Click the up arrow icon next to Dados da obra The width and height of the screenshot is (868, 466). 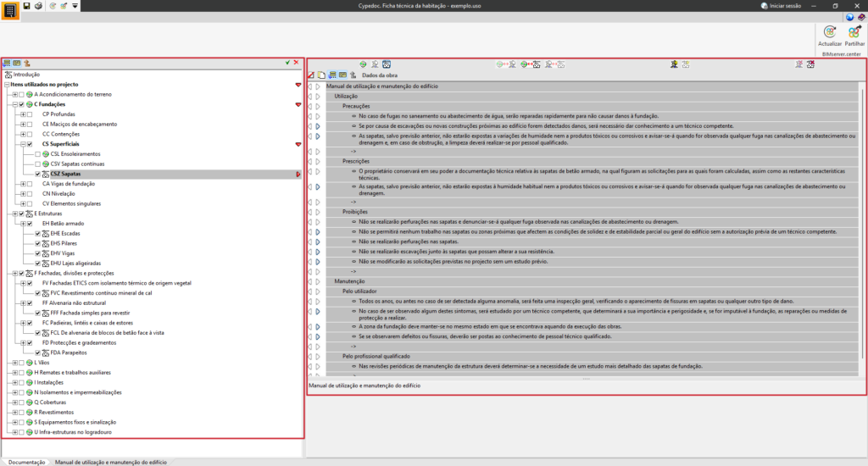click(x=353, y=75)
